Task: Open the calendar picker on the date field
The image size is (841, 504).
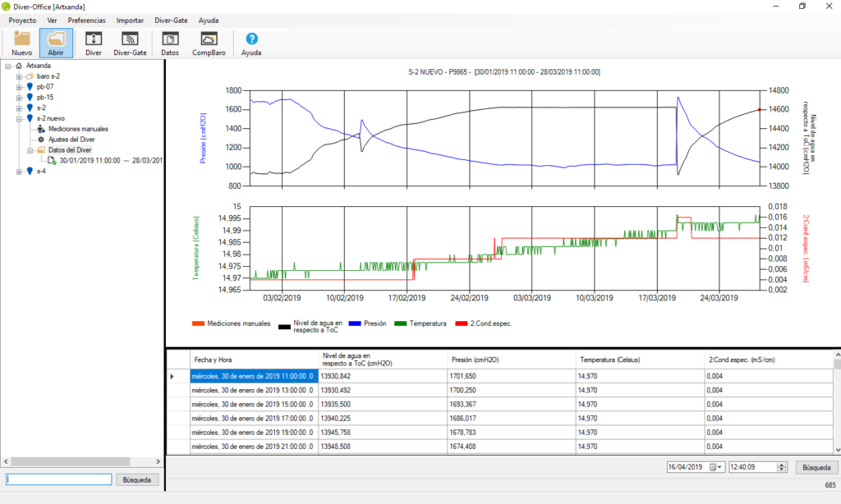Action: pyautogui.click(x=715, y=467)
